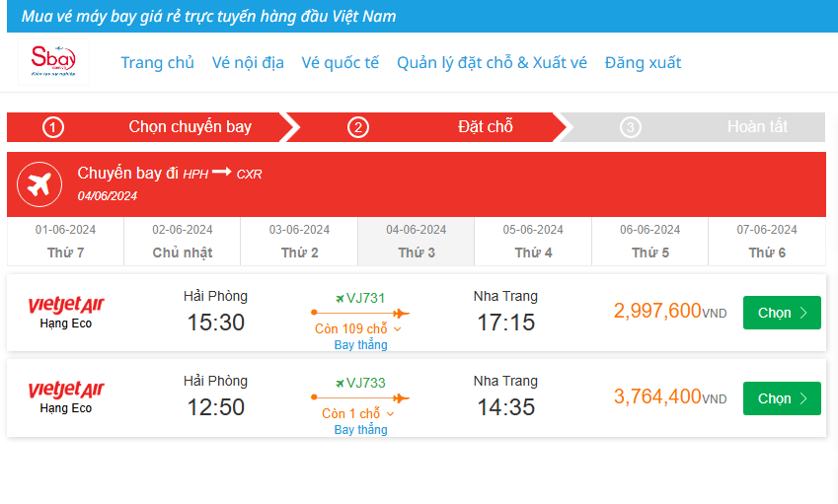
Task: Open the "Trang chủ" menu item
Action: [158, 63]
